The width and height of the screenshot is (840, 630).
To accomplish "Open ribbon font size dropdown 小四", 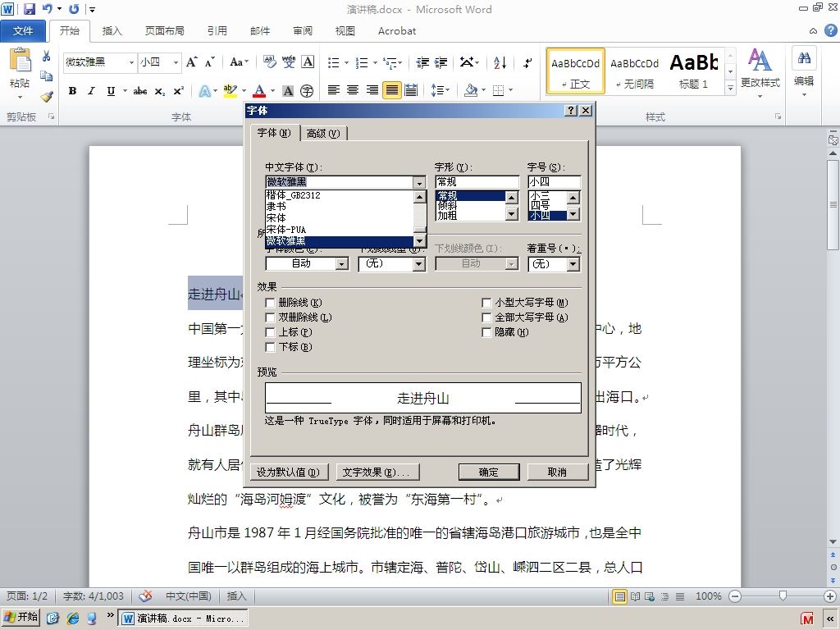I will click(176, 62).
